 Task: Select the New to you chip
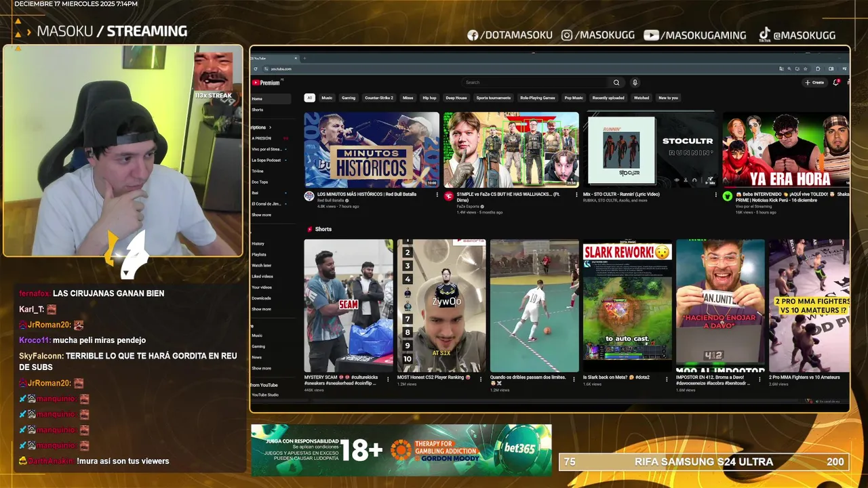pos(668,98)
